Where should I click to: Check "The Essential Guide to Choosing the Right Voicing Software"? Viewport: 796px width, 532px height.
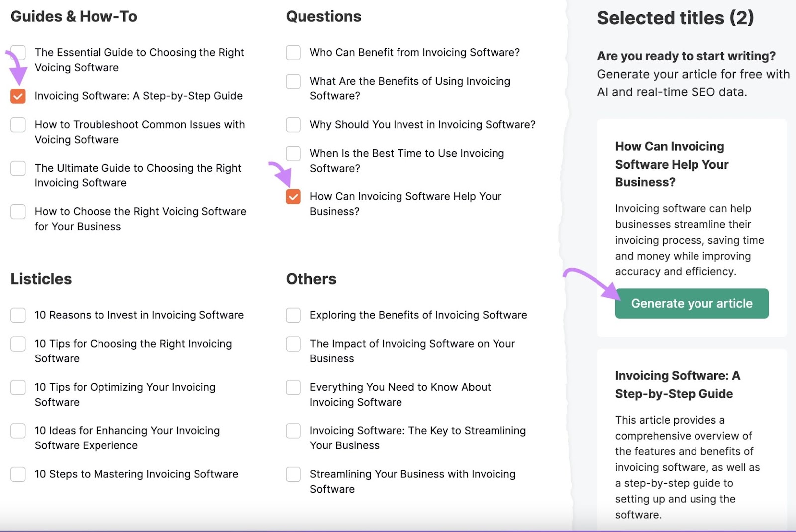pyautogui.click(x=18, y=52)
